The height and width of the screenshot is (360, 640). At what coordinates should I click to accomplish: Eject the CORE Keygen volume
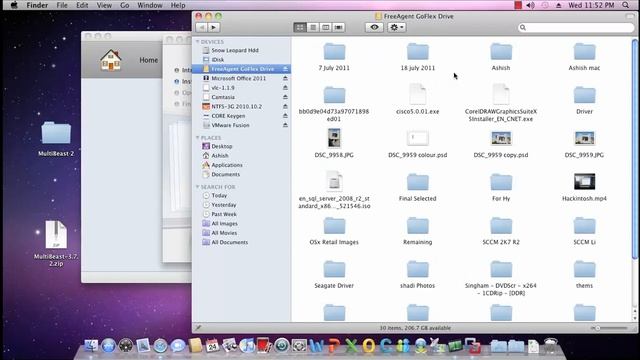pos(285,116)
